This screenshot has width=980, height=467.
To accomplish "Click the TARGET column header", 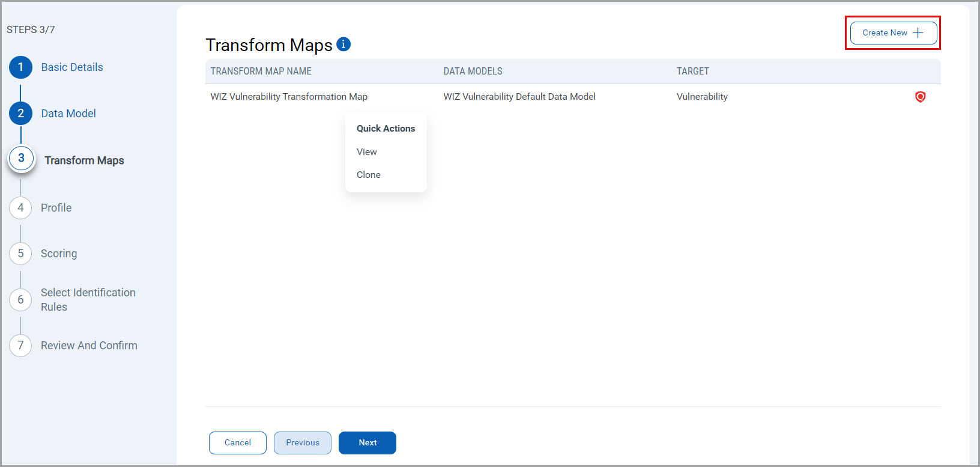I will [693, 72].
